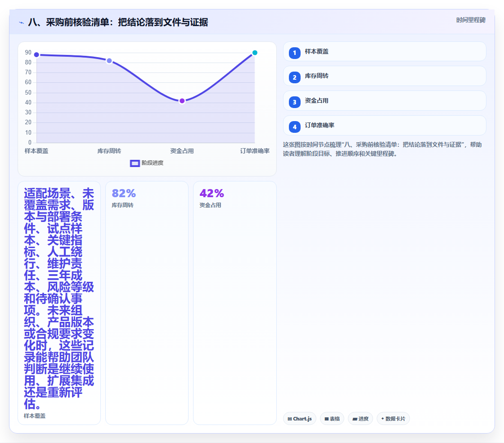504x443 pixels.
Task: Select the 库存周转 milestone row
Action: coord(384,76)
